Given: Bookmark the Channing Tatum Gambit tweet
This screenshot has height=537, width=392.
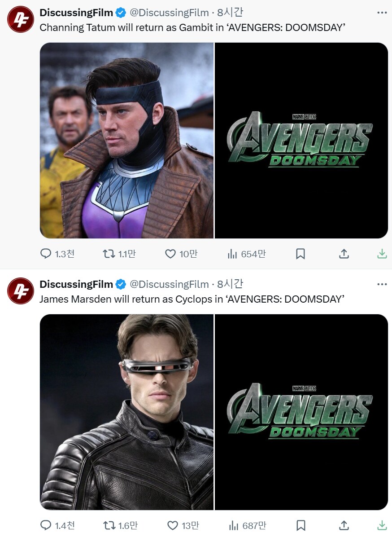Looking at the screenshot, I should pos(301,254).
